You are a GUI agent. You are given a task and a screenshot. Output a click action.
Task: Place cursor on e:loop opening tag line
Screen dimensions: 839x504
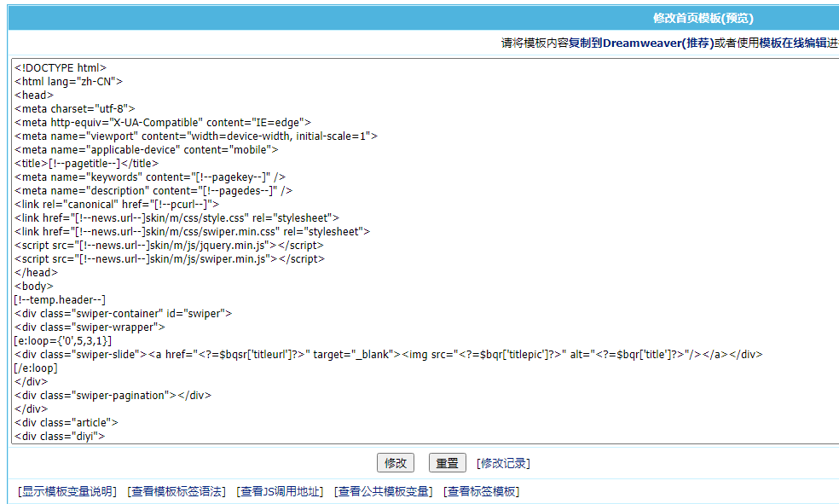63,341
